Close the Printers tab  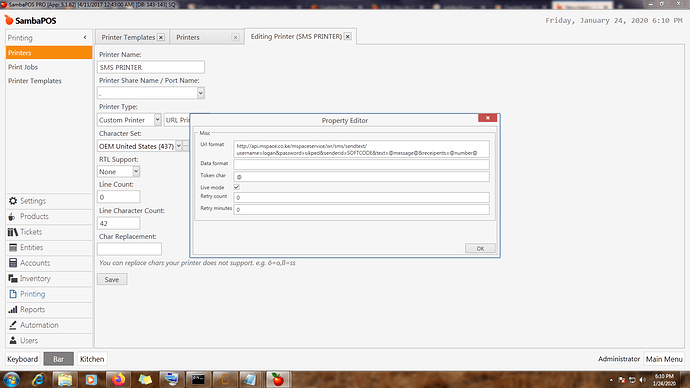(x=235, y=37)
